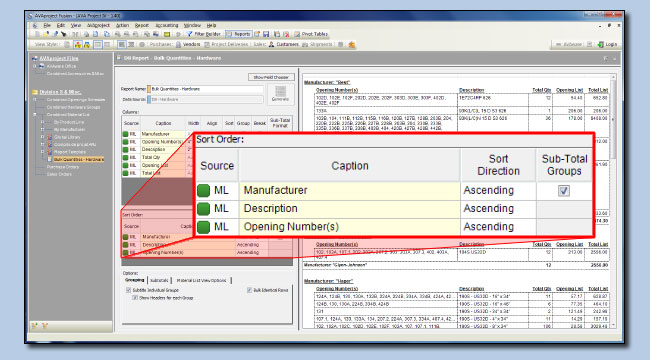The width and height of the screenshot is (650, 360).
Task: Open the Vendors list
Action: [188, 44]
